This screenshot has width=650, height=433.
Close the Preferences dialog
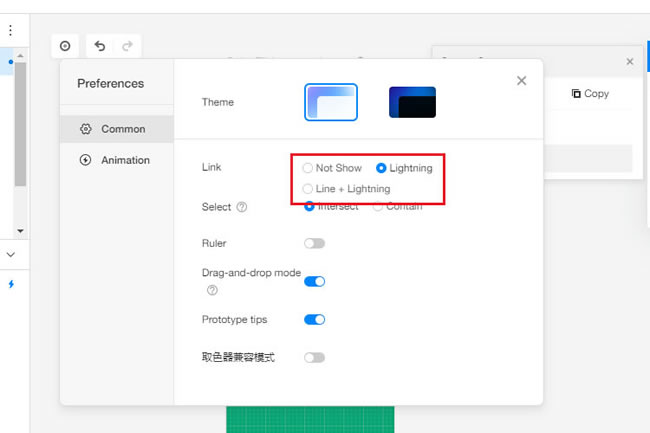pos(521,80)
